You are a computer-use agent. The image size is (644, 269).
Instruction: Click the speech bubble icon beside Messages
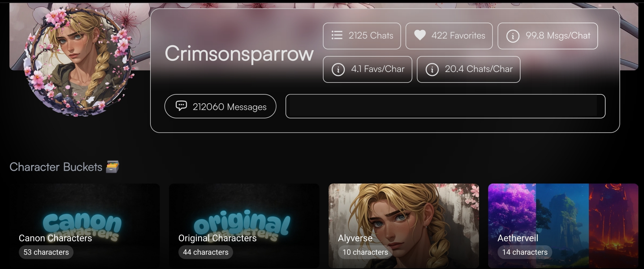coord(181,106)
